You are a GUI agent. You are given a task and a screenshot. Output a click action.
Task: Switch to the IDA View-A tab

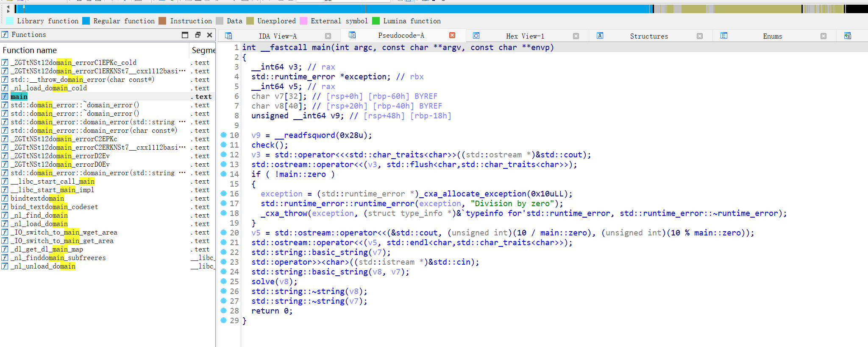click(278, 36)
